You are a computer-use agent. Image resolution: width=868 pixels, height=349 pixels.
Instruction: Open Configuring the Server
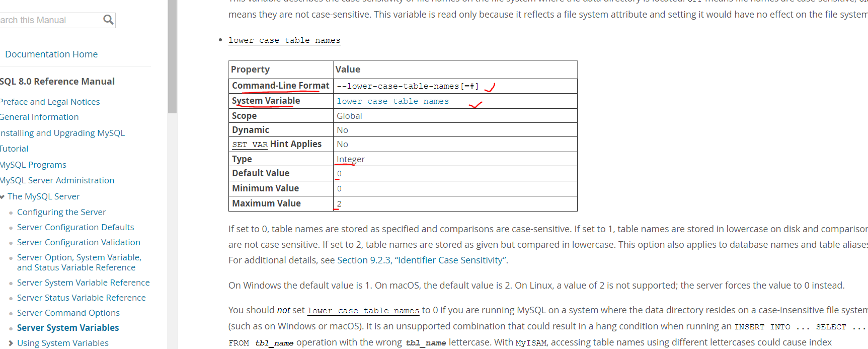point(61,212)
